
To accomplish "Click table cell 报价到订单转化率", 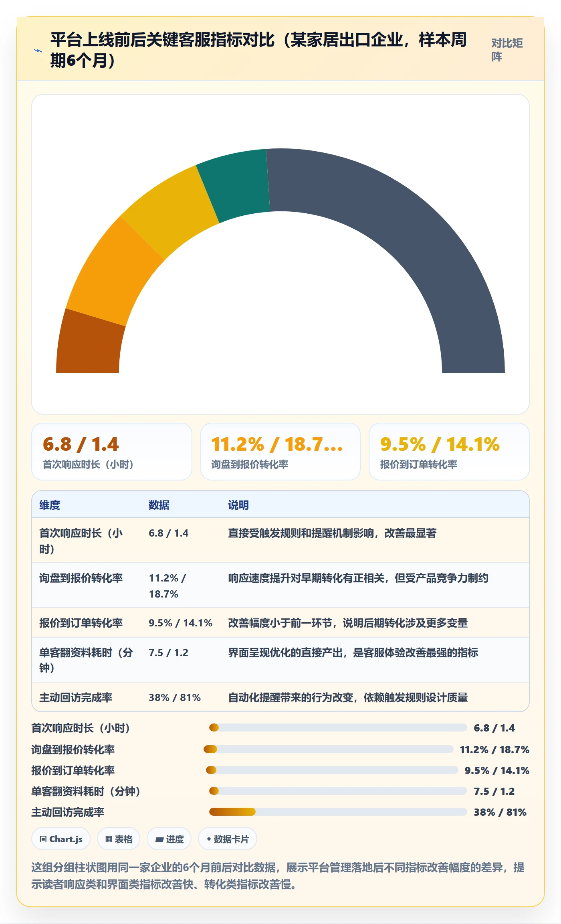I will tap(81, 623).
